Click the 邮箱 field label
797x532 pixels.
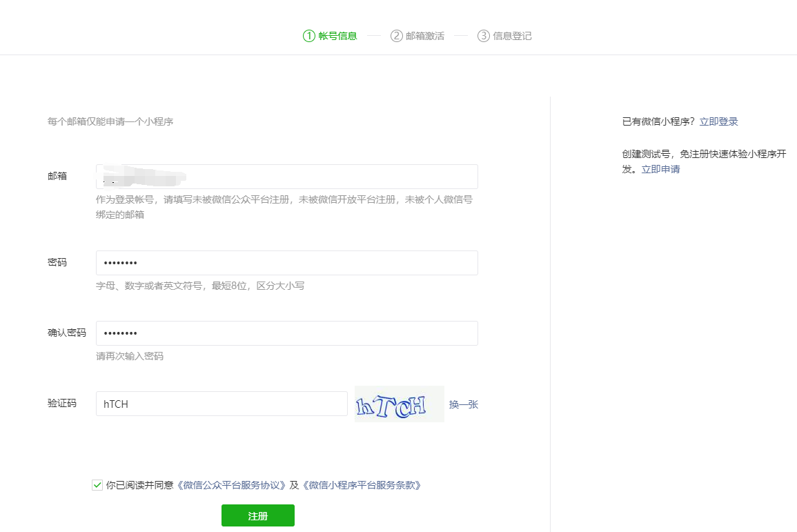pos(57,177)
